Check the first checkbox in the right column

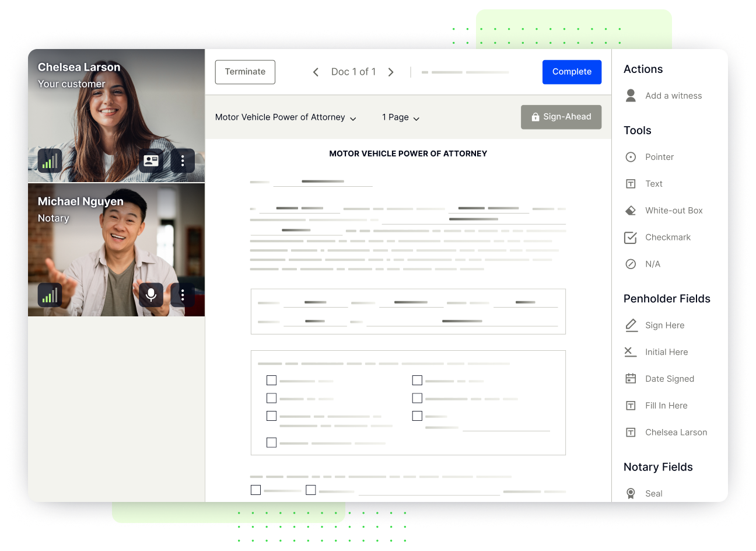(x=417, y=381)
